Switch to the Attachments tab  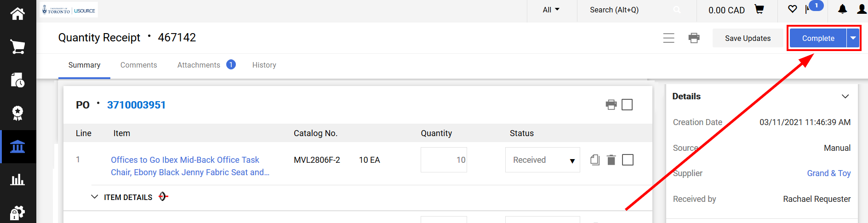click(x=199, y=65)
